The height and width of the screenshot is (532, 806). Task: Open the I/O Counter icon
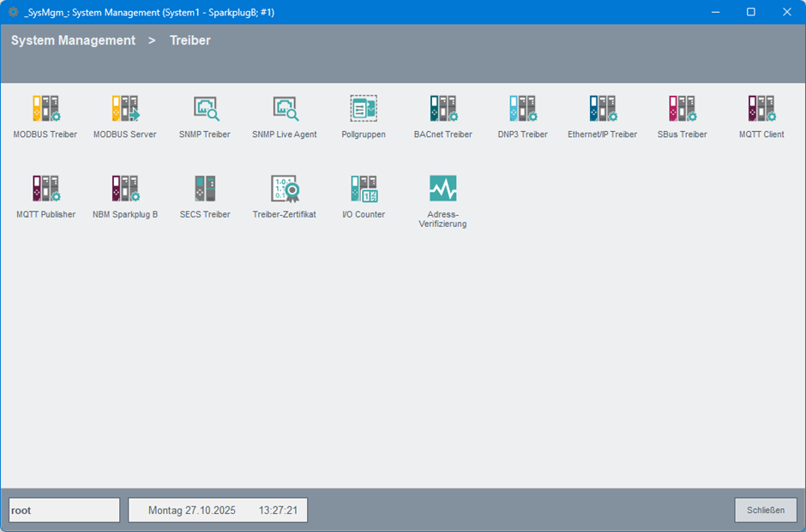pos(364,188)
